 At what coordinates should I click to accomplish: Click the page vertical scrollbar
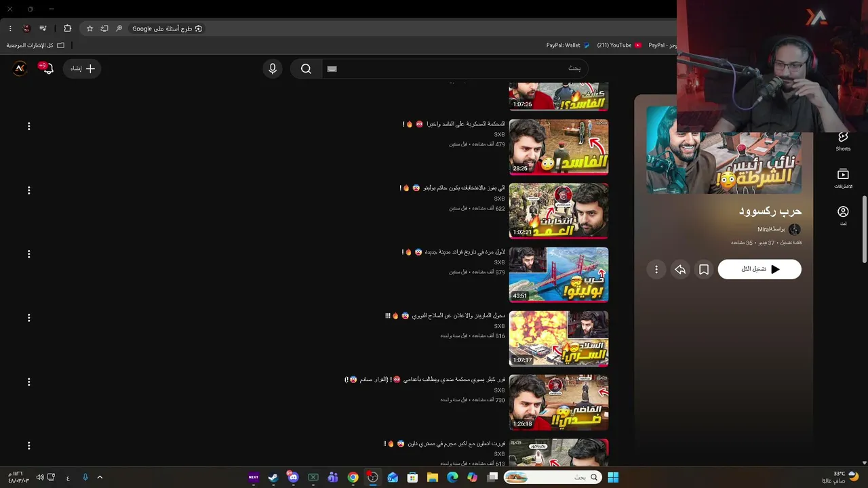tap(864, 230)
